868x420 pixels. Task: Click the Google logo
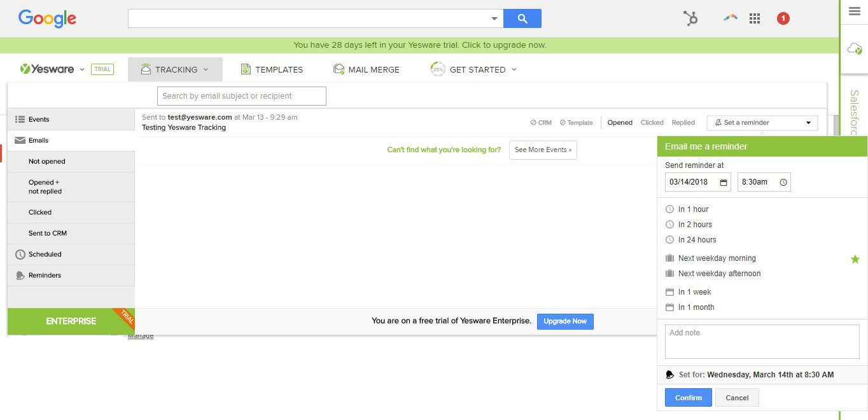click(47, 18)
